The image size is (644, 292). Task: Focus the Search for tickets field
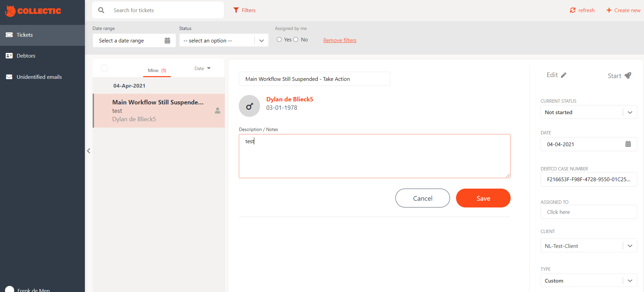[158, 10]
